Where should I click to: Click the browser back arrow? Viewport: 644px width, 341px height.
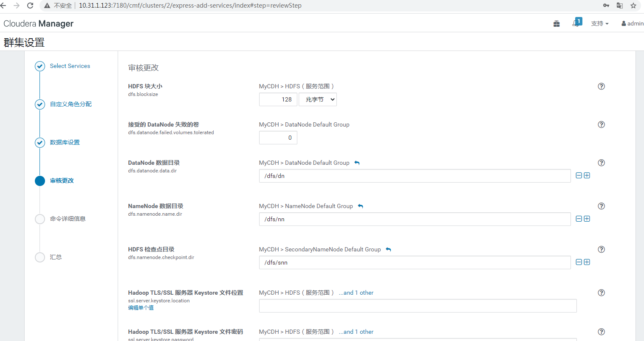point(3,6)
